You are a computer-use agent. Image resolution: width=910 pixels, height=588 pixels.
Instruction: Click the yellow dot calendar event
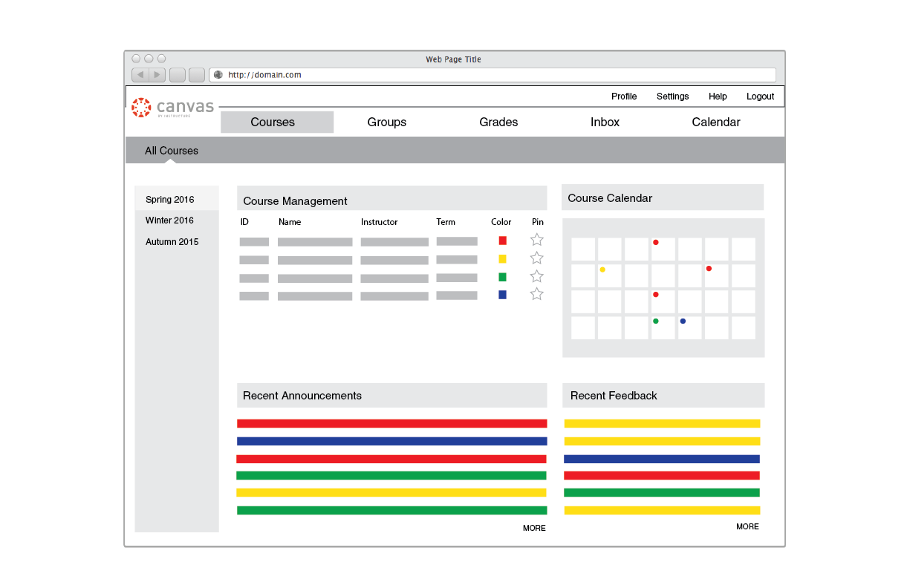coord(602,269)
